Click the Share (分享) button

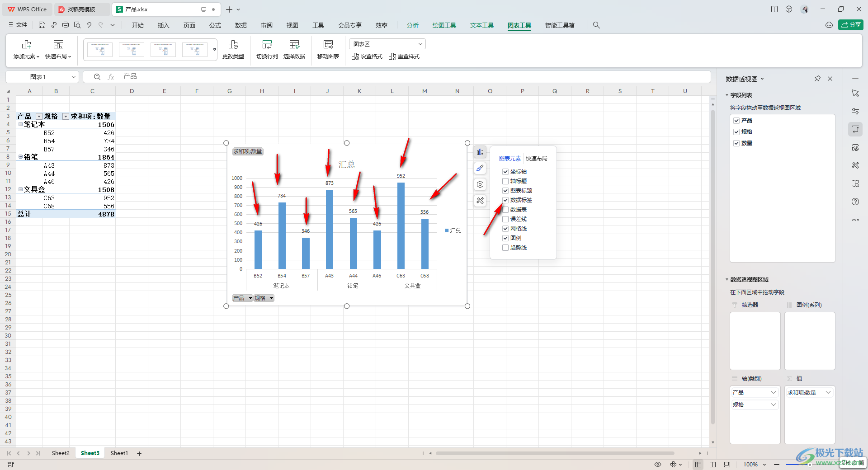pos(851,25)
